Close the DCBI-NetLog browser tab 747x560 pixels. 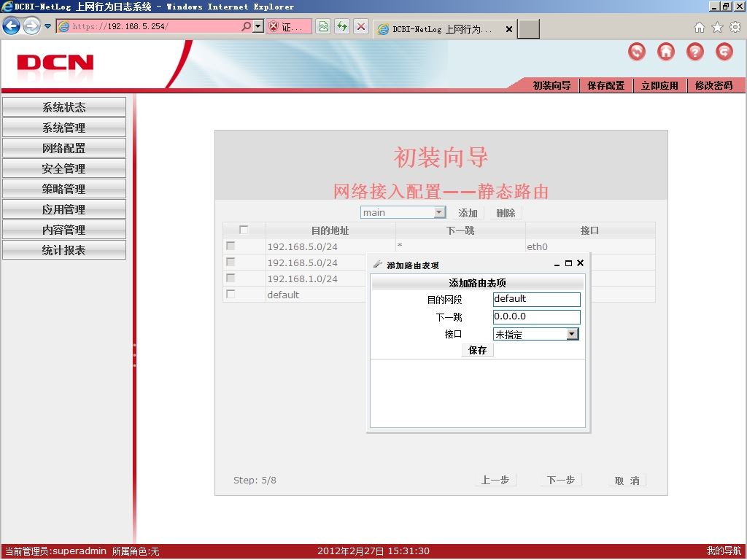(508, 29)
